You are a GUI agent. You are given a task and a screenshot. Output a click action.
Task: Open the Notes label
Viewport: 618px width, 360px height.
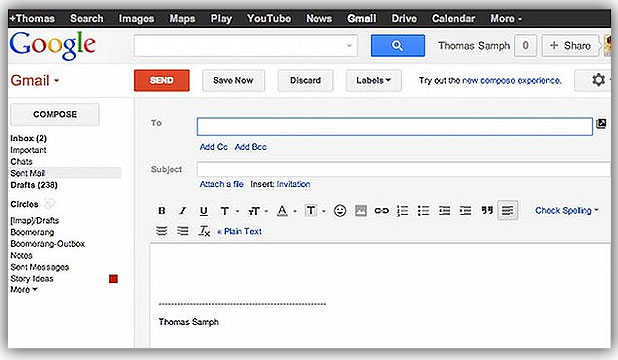click(x=21, y=256)
